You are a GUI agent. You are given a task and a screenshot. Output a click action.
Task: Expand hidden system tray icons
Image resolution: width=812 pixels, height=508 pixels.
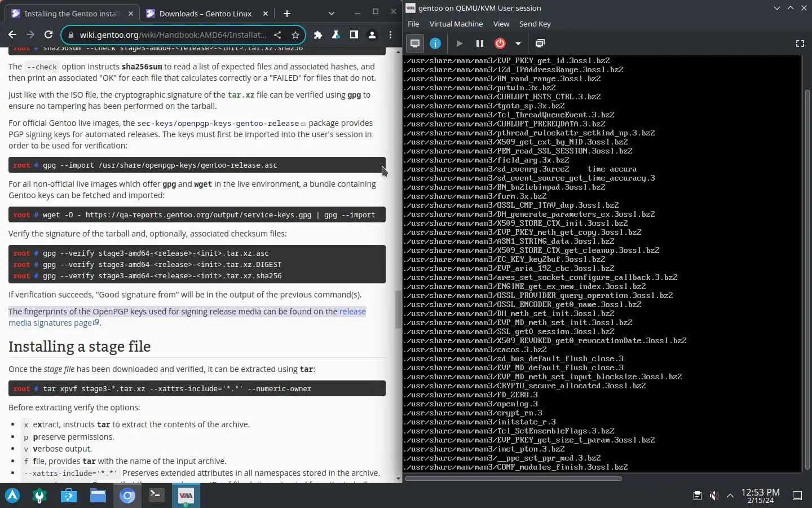730,496
